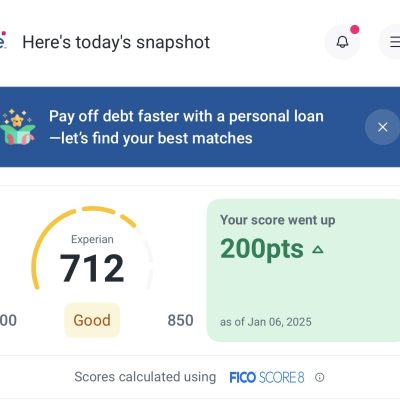This screenshot has width=400, height=400.
Task: Click 'as of Jan 06, 2025' date
Action: tap(266, 322)
